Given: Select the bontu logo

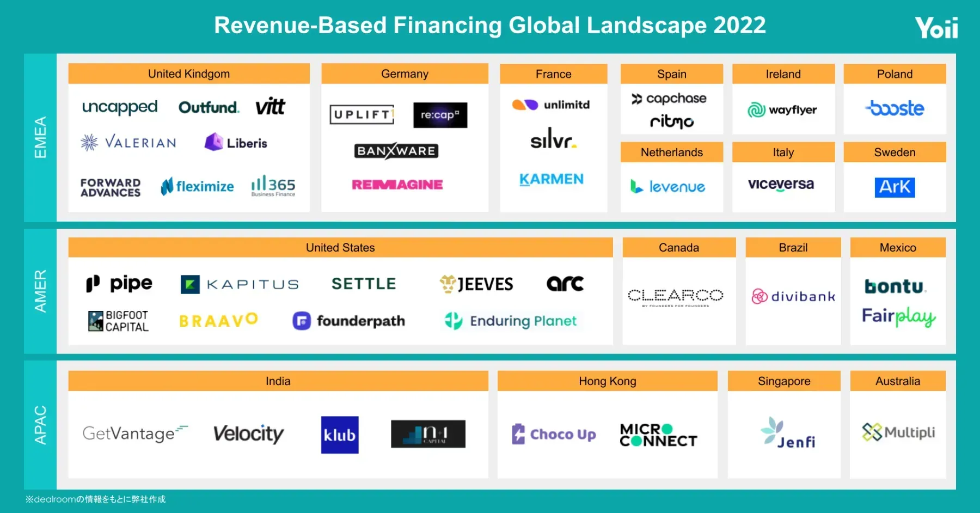Looking at the screenshot, I should coord(896,286).
